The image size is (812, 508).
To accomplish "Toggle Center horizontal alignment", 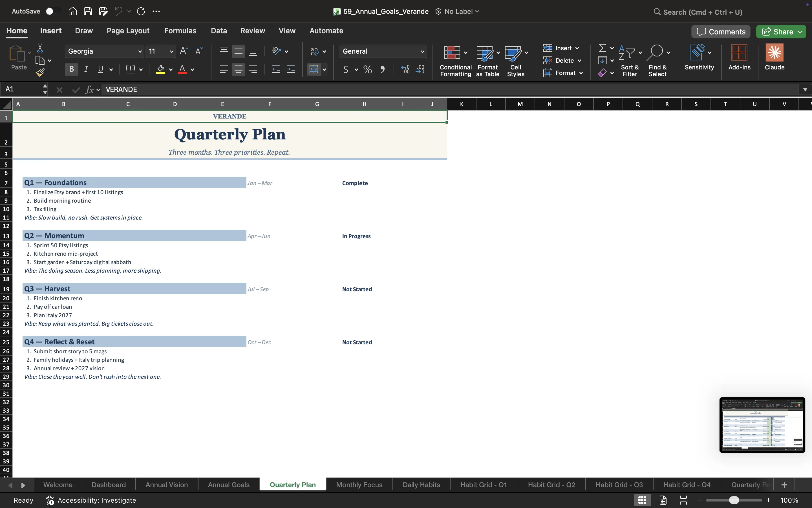I will pos(238,69).
